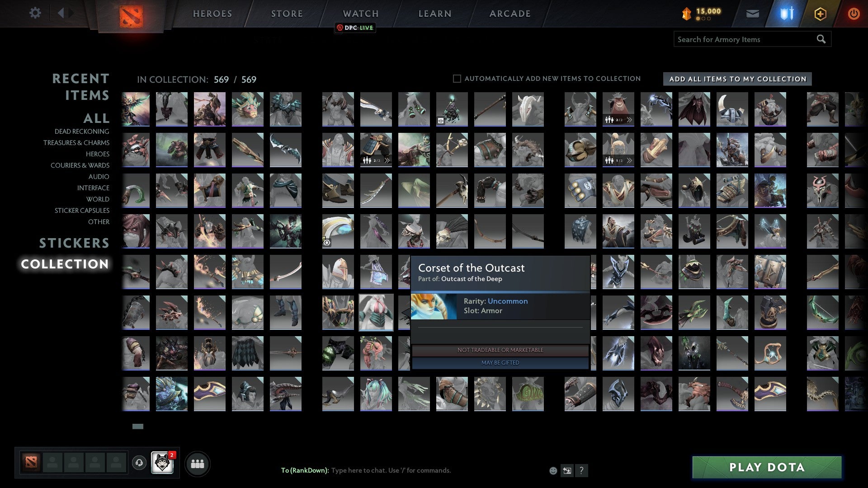Expand the 1/2 item set chevron

[630, 160]
